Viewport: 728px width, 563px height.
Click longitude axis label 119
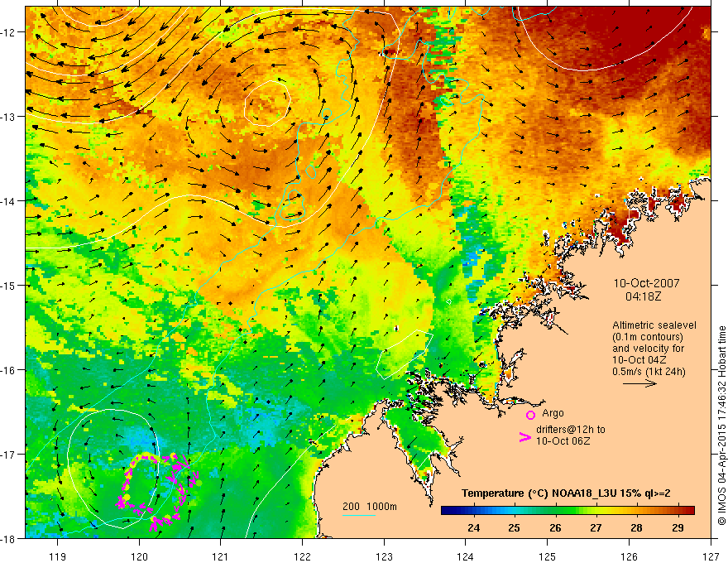pos(58,556)
